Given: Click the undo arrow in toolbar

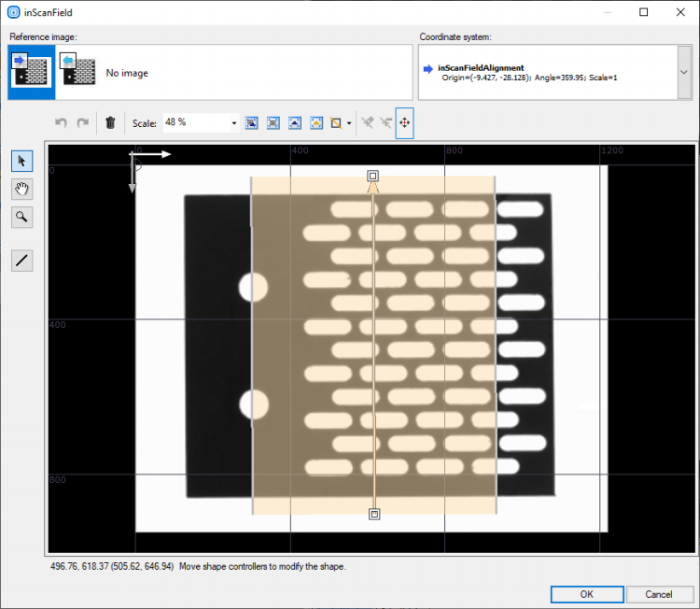Looking at the screenshot, I should click(x=61, y=122).
